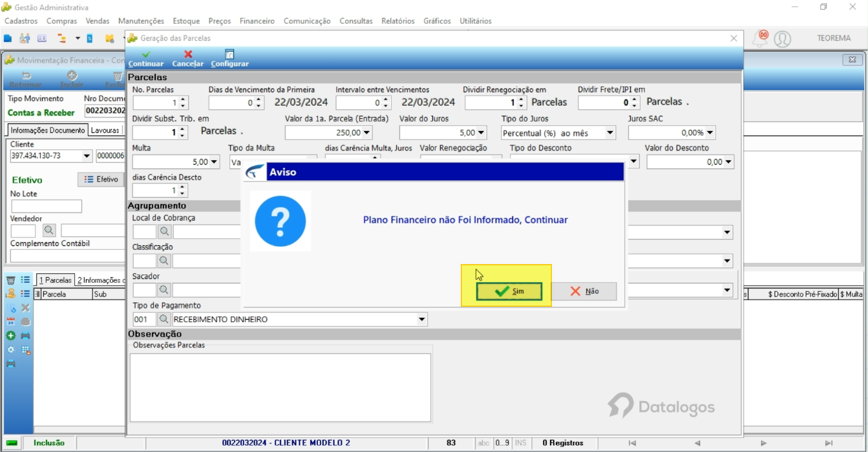The width and height of the screenshot is (868, 452).
Task: Click the Não button in Aviso dialog
Action: [x=584, y=291]
